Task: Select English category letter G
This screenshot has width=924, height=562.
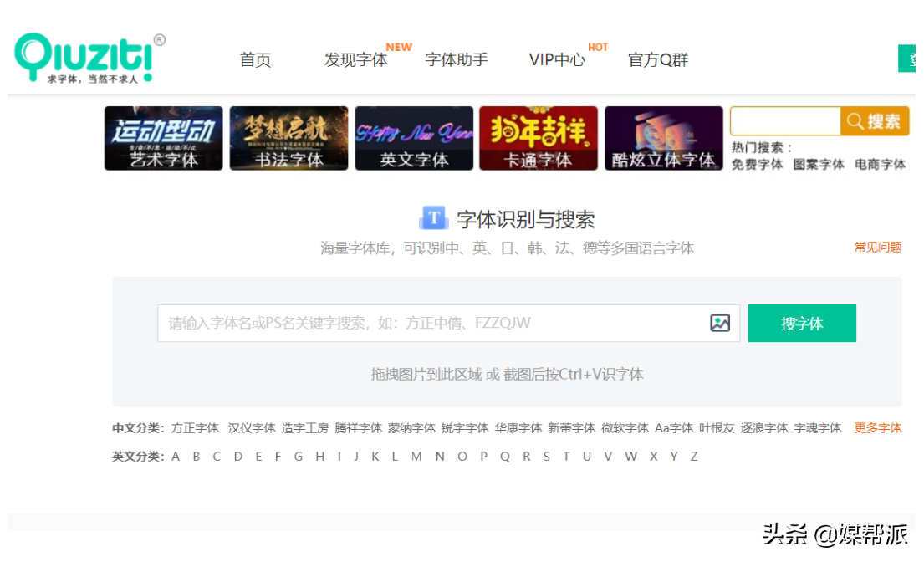Action: coord(299,457)
